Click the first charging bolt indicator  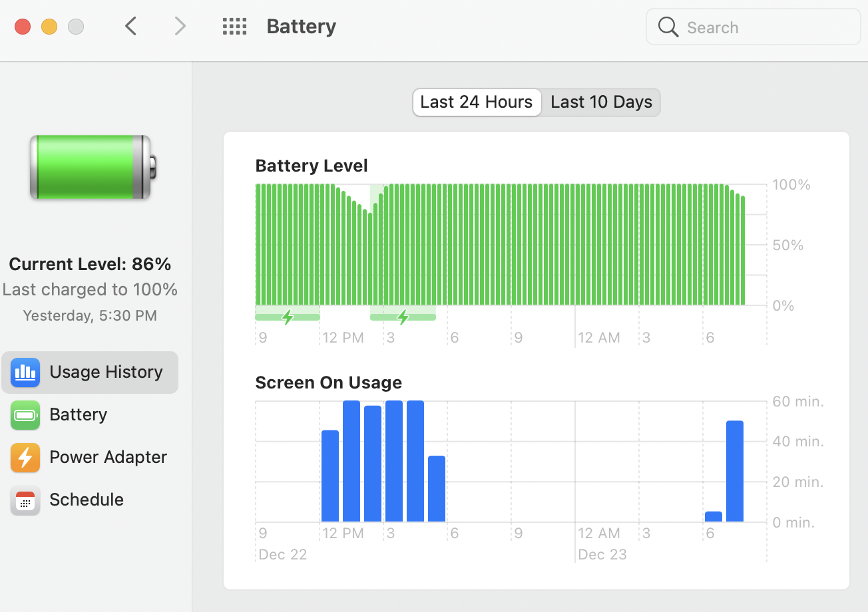coord(288,317)
